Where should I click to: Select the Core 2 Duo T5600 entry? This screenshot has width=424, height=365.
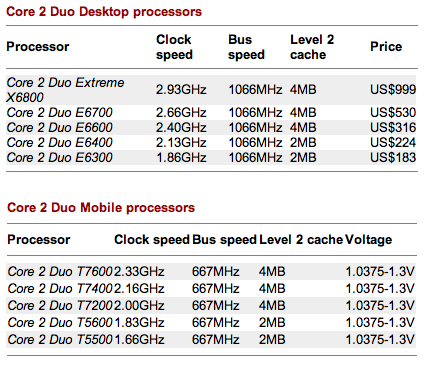(60, 323)
